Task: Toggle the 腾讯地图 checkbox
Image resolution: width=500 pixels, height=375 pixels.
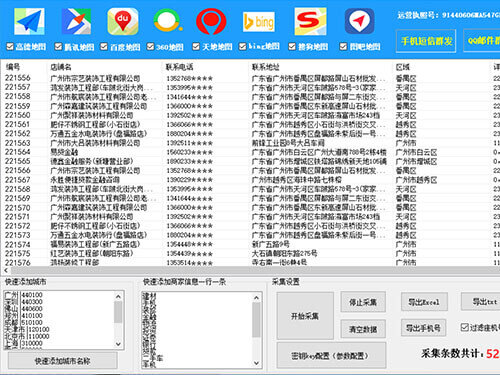Action: pos(58,46)
